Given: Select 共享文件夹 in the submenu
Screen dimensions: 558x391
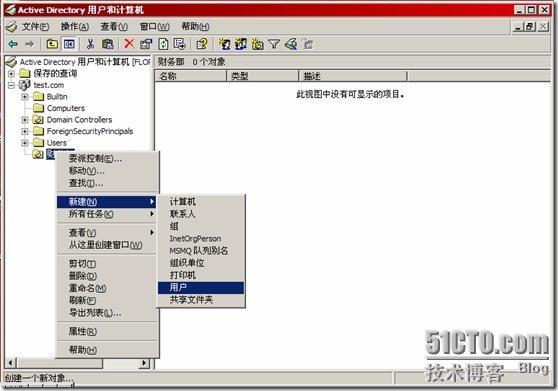Looking at the screenshot, I should pos(201,300).
